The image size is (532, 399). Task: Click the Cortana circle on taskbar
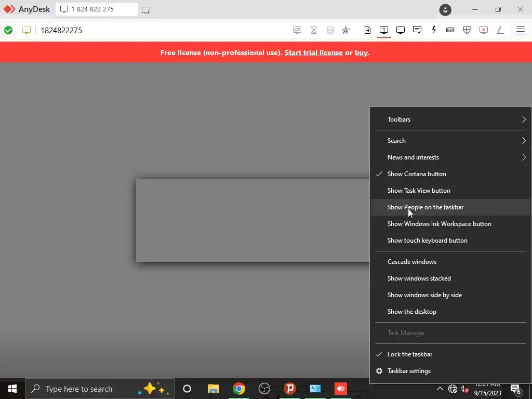pos(187,389)
